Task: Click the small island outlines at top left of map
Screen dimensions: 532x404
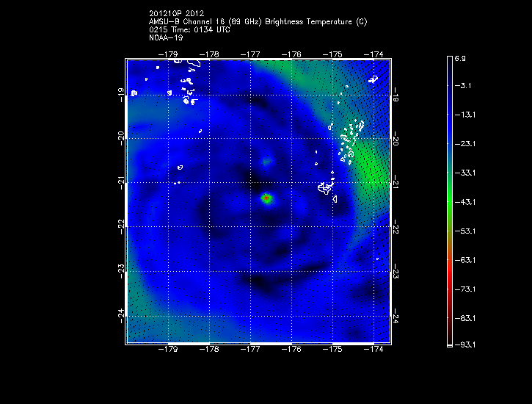Action: (x=187, y=86)
